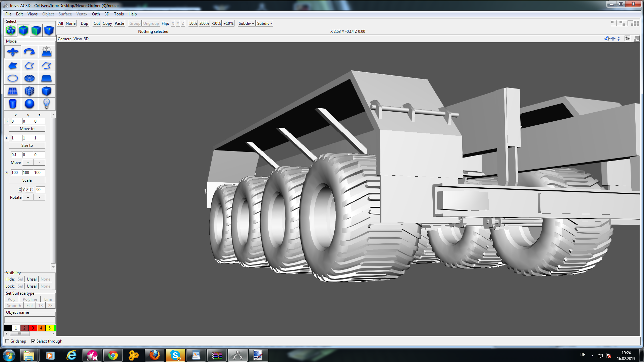The width and height of the screenshot is (644, 362).
Task: Click the rotate angle field showing 90
Action: pos(40,190)
